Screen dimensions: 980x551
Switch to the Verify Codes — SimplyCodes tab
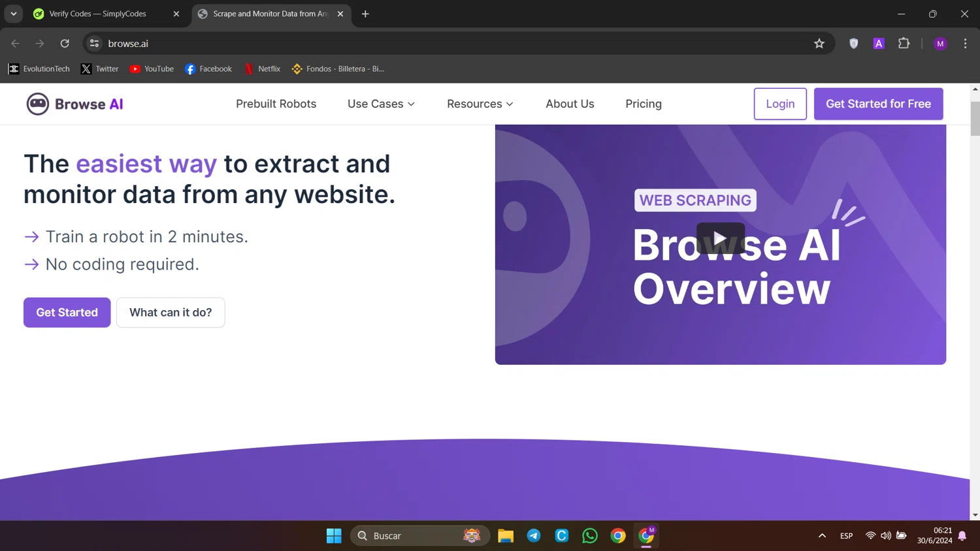pyautogui.click(x=108, y=14)
